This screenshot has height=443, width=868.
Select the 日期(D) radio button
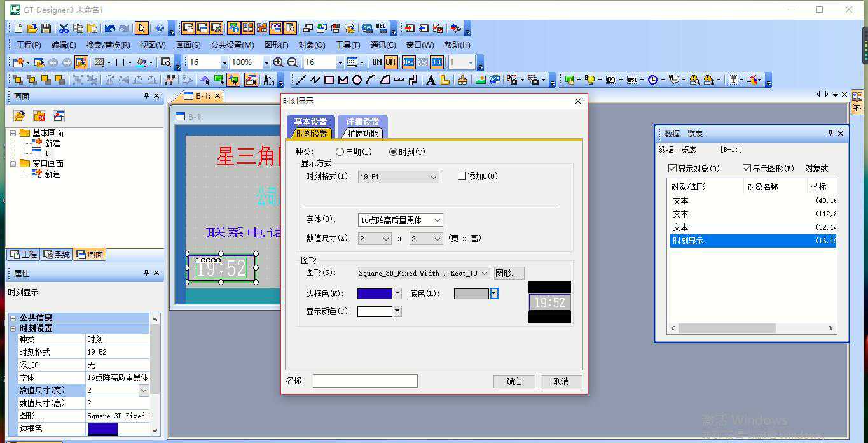click(340, 152)
